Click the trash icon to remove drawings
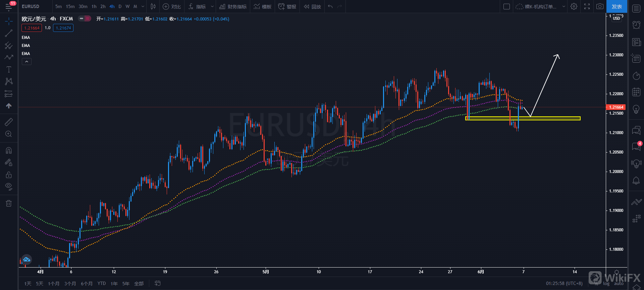This screenshot has height=290, width=644. 9,203
